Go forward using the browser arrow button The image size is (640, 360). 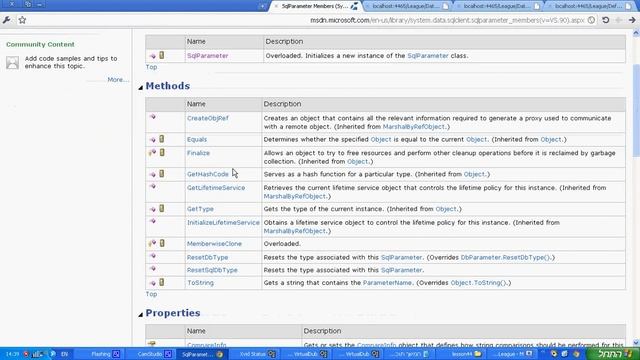632,20
